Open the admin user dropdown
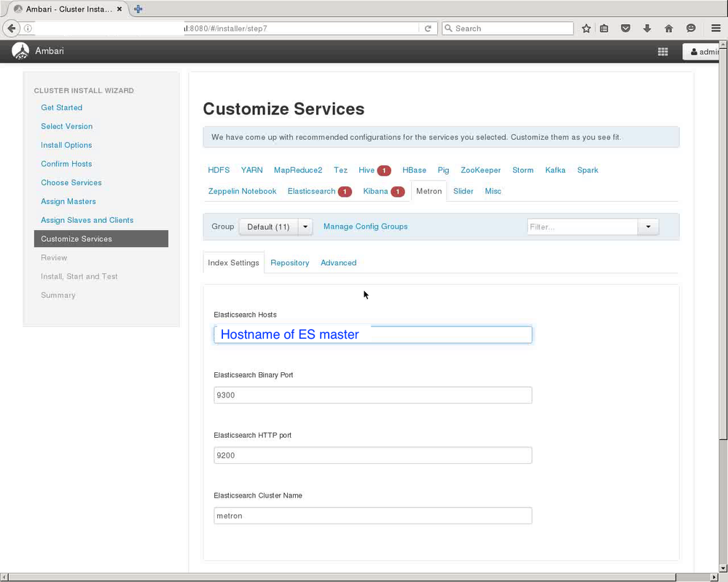The height and width of the screenshot is (582, 728). pyautogui.click(x=704, y=52)
